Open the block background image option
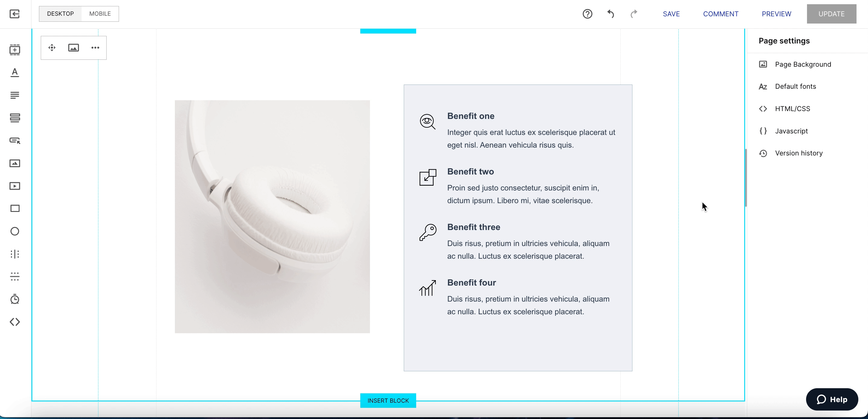This screenshot has width=868, height=419. pos(73,48)
